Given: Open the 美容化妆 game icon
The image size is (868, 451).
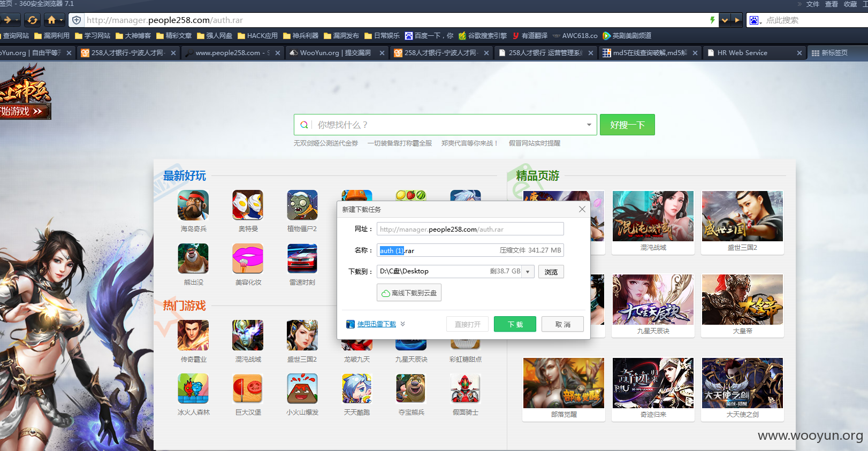Looking at the screenshot, I should [248, 258].
